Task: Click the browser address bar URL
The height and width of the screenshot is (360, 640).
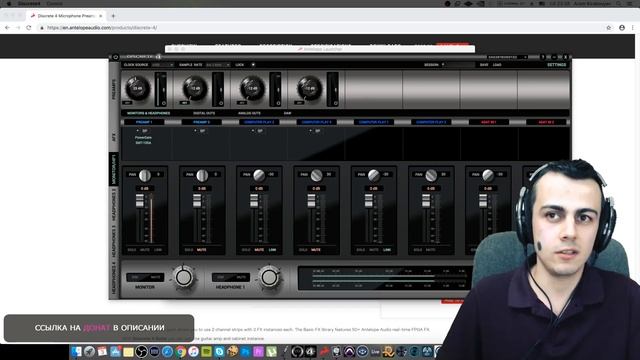Action: (x=102, y=28)
